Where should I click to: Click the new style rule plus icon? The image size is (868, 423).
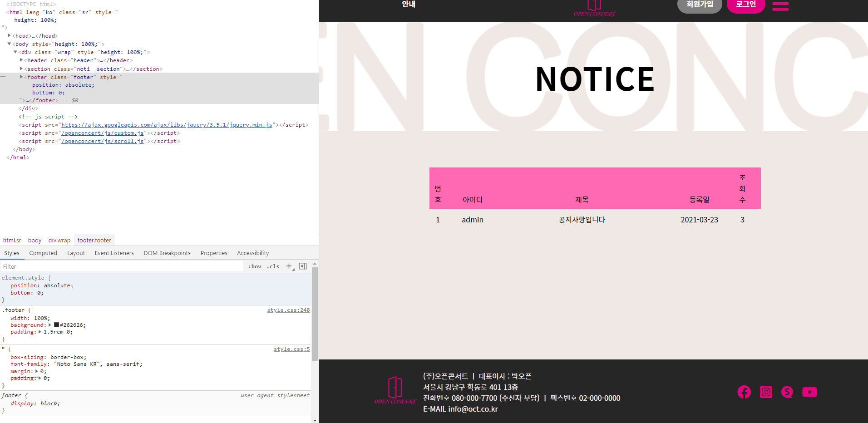(x=289, y=266)
